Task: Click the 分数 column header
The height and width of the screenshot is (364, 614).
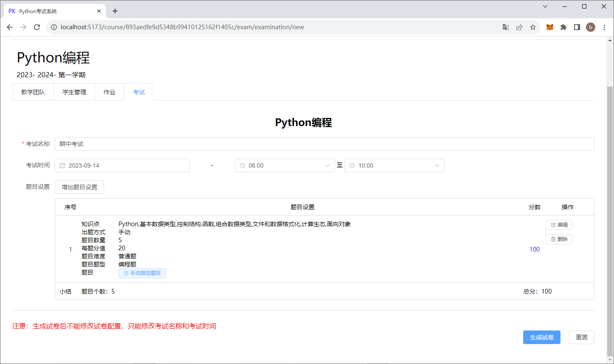Action: (x=535, y=207)
